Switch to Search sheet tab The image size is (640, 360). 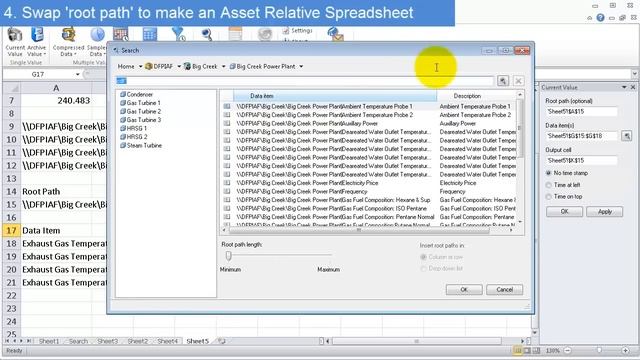pos(78,341)
